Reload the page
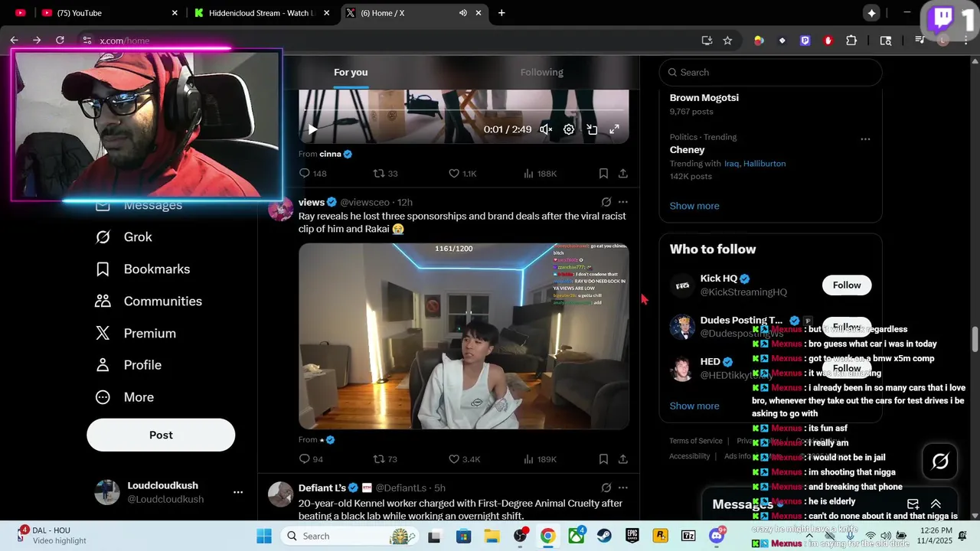The image size is (980, 551). (x=60, y=40)
